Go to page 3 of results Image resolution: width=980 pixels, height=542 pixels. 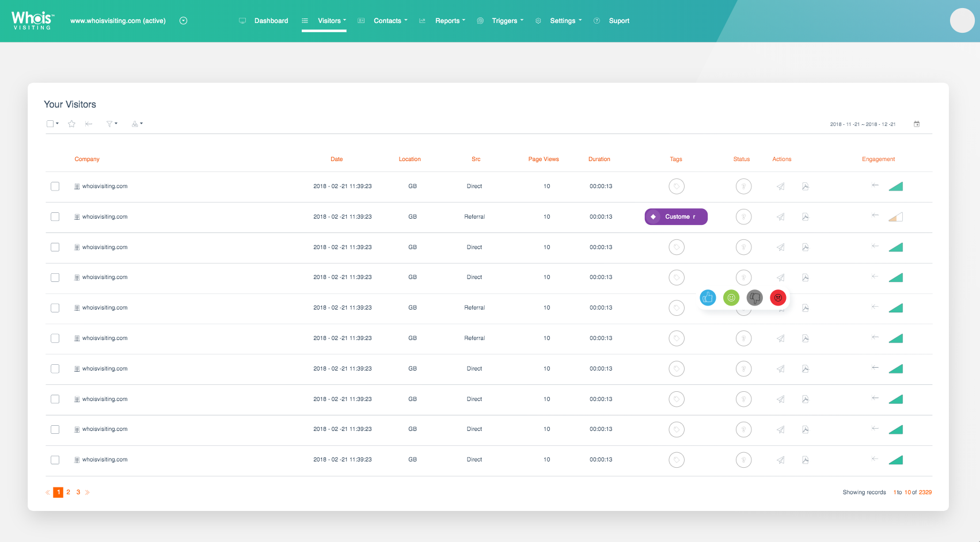[x=78, y=493]
